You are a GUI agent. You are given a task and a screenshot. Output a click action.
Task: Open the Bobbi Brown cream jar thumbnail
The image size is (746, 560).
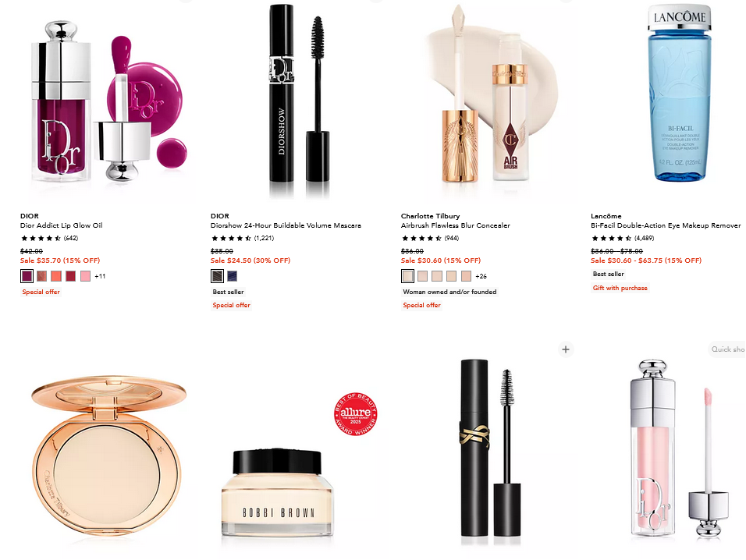(277, 492)
